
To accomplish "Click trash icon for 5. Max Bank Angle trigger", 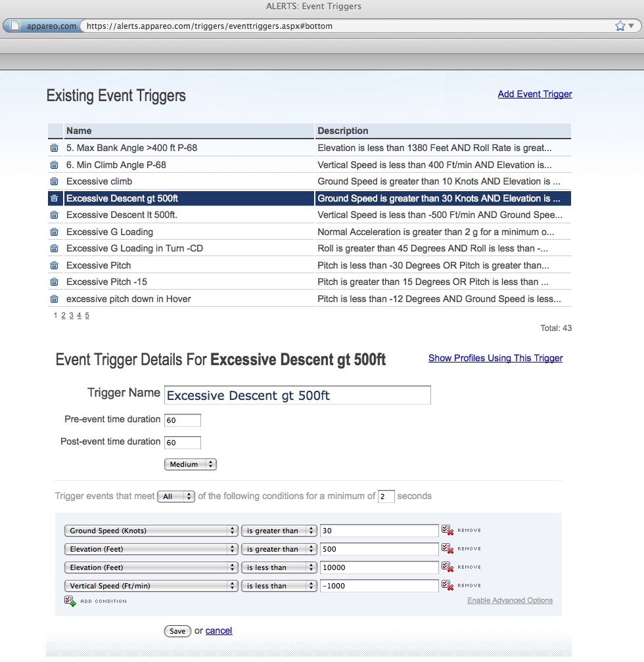I will [55, 148].
